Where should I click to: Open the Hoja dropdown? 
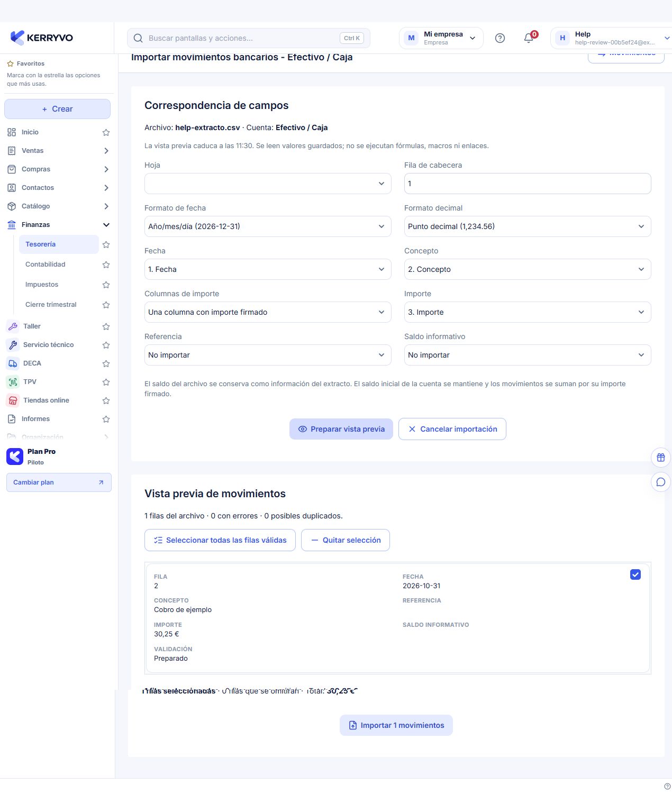pyautogui.click(x=268, y=184)
